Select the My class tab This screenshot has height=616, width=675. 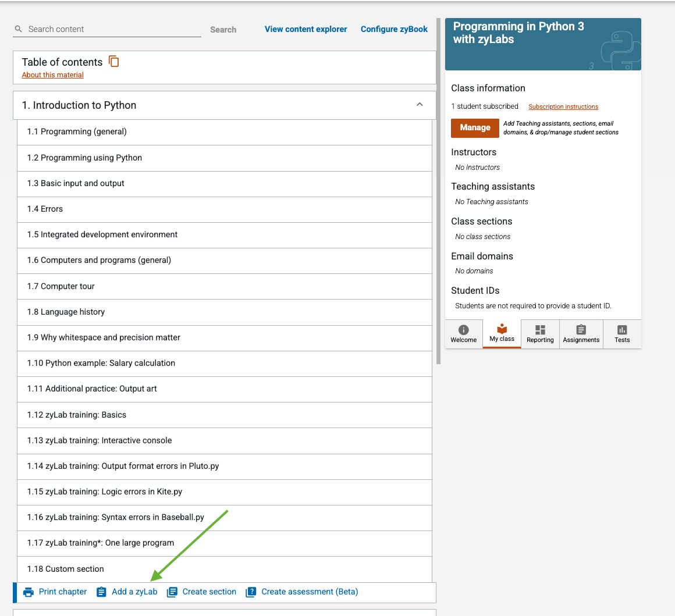[x=502, y=334]
